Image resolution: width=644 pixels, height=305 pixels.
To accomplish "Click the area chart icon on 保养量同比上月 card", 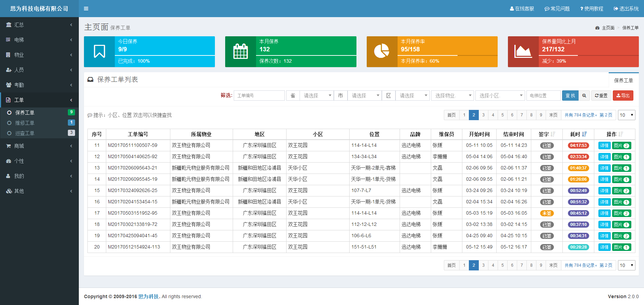I will click(523, 51).
